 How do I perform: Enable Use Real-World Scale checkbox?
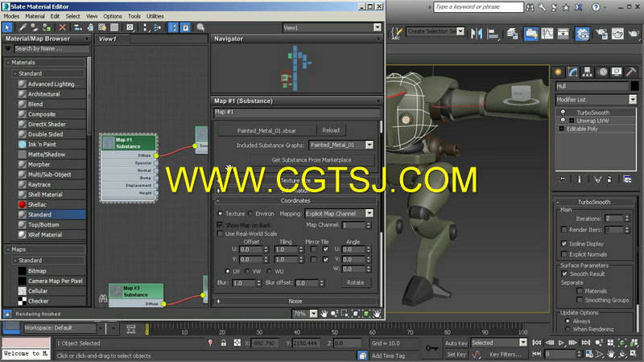(x=220, y=233)
